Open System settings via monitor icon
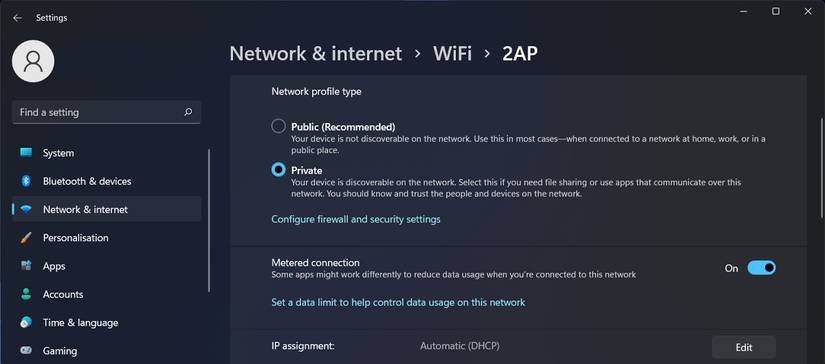825x364 pixels. [x=26, y=153]
